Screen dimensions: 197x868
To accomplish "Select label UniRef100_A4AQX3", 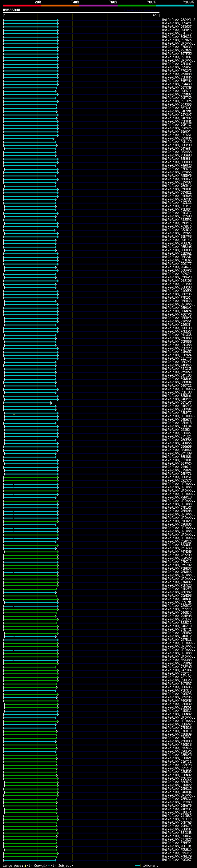I will click(x=177, y=165).
